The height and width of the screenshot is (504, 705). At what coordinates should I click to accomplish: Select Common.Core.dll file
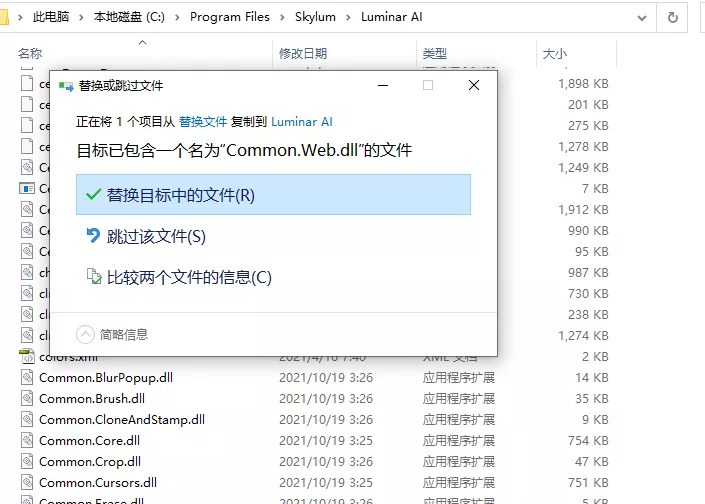point(89,441)
